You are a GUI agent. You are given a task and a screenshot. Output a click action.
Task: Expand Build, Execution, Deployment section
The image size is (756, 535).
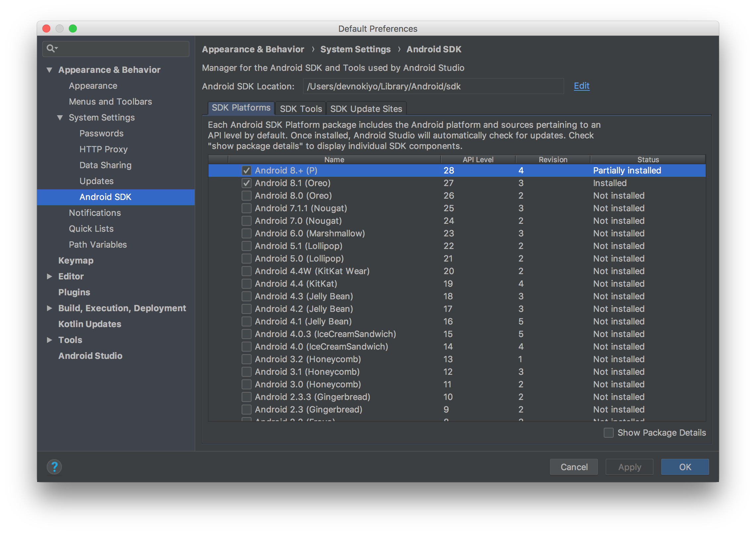[x=49, y=308]
